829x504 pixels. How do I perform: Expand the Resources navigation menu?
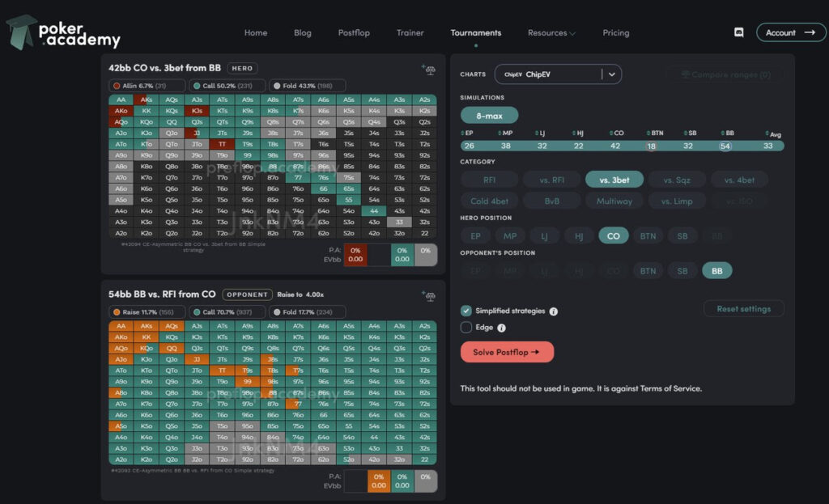point(551,33)
